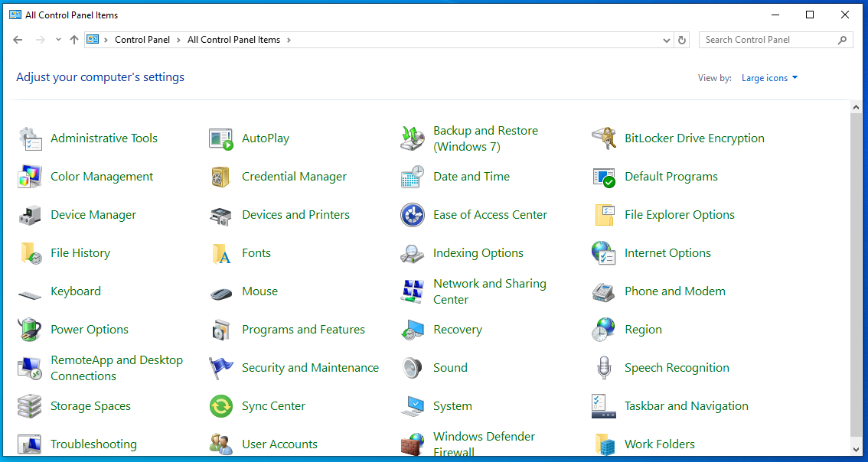Open Backup and Restore icon
The image size is (868, 462).
coord(413,138)
